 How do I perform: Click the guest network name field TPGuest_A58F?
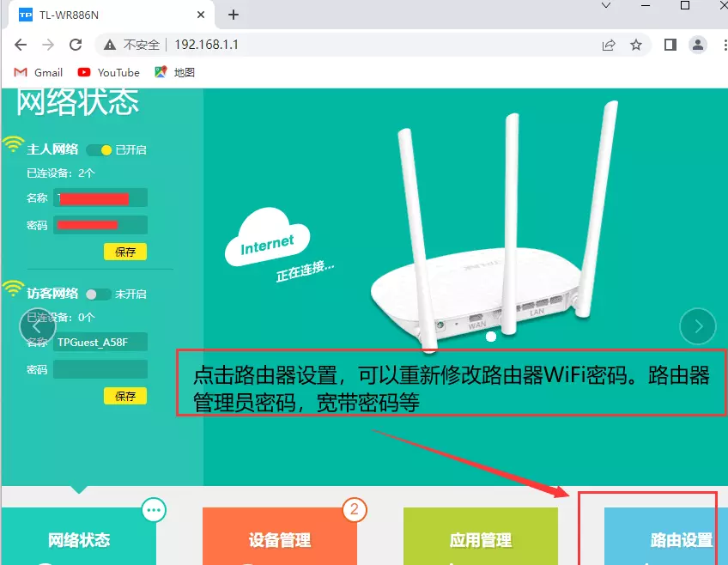pyautogui.click(x=100, y=342)
